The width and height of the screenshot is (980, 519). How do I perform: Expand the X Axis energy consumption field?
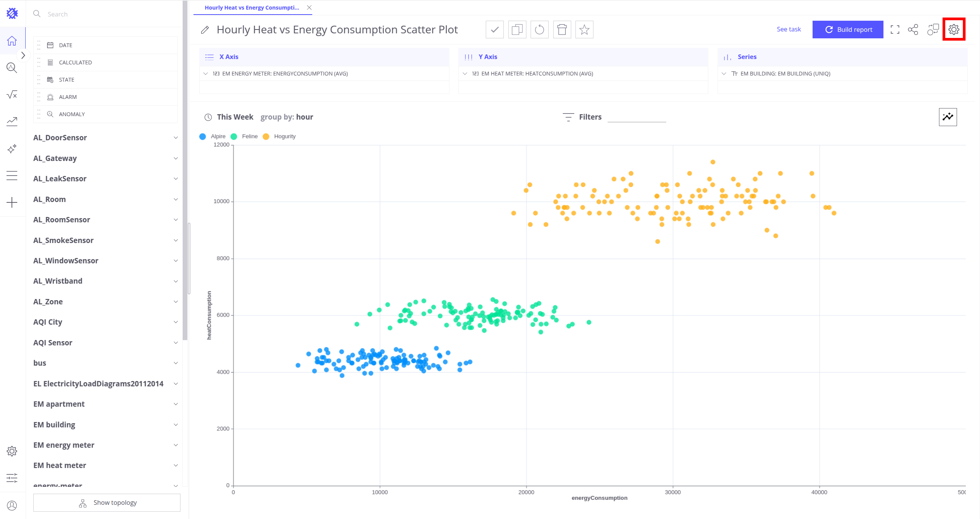206,74
